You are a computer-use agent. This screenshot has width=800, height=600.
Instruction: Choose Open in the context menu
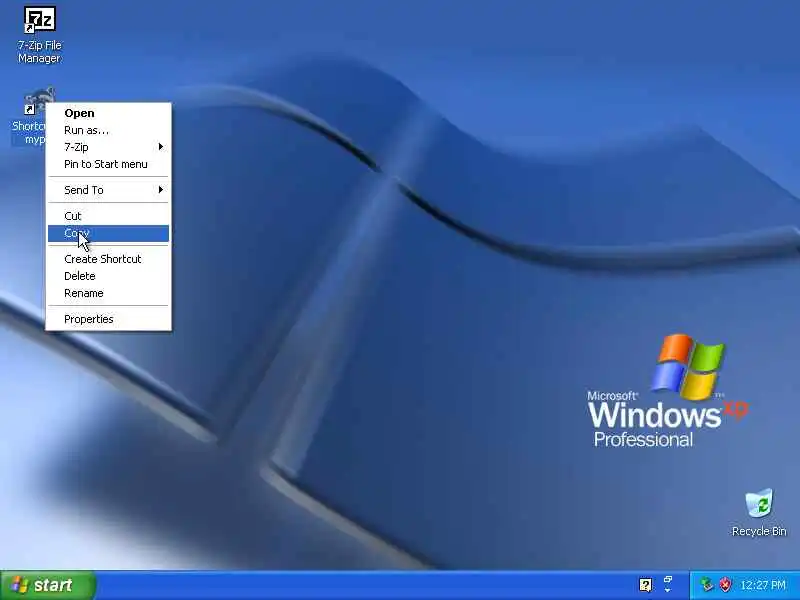(108, 113)
